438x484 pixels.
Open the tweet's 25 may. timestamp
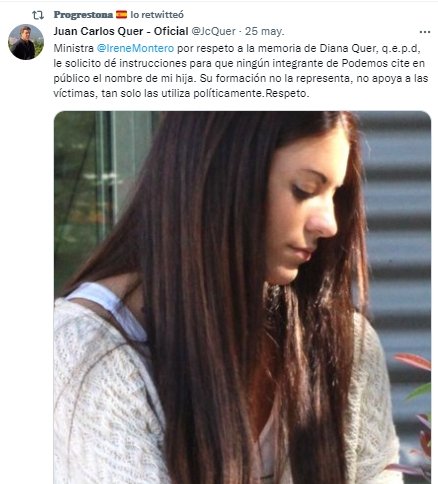(x=265, y=32)
